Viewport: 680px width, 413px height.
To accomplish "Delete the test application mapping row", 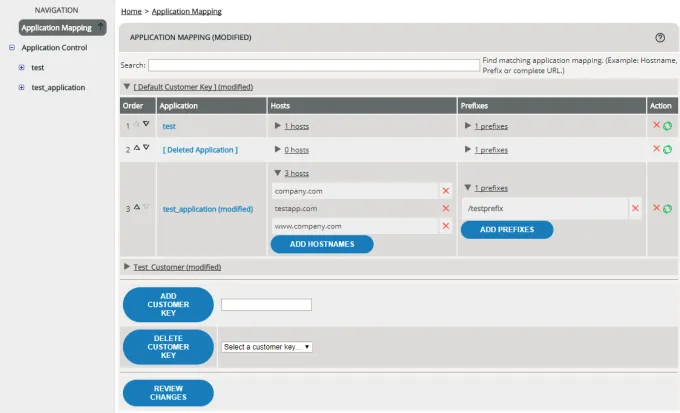I will tap(656, 125).
